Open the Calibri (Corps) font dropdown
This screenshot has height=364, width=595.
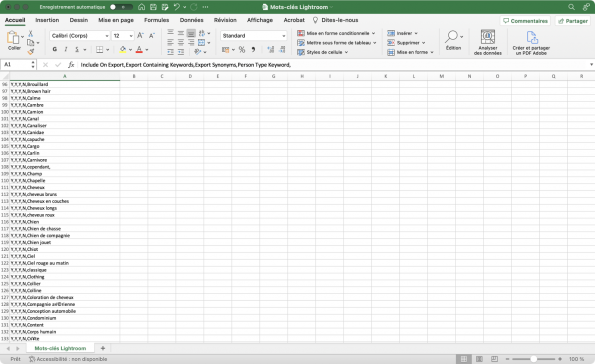click(x=80, y=36)
